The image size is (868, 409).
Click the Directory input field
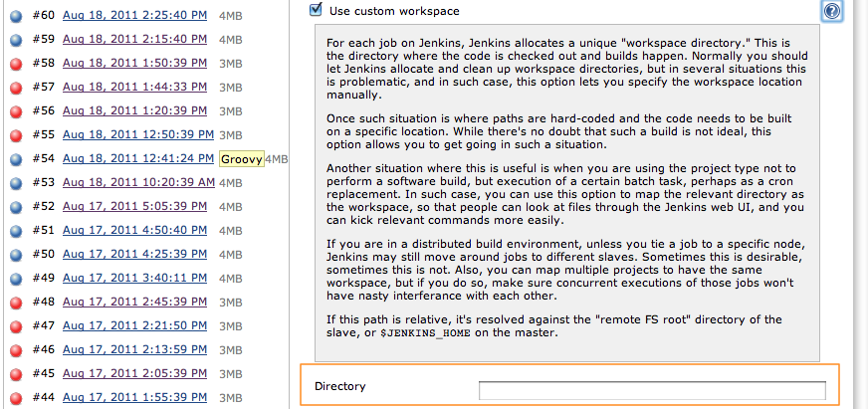652,390
